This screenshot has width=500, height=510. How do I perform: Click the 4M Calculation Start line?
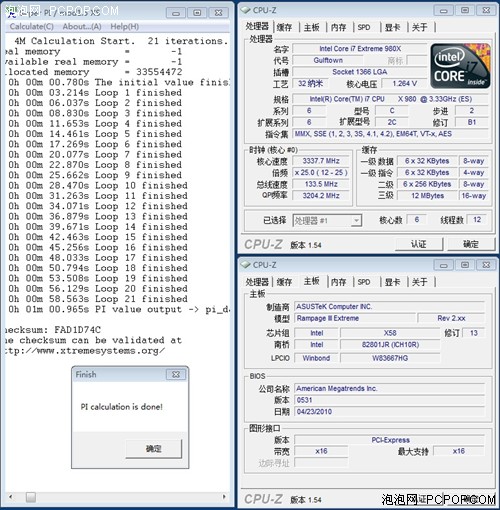[121, 41]
